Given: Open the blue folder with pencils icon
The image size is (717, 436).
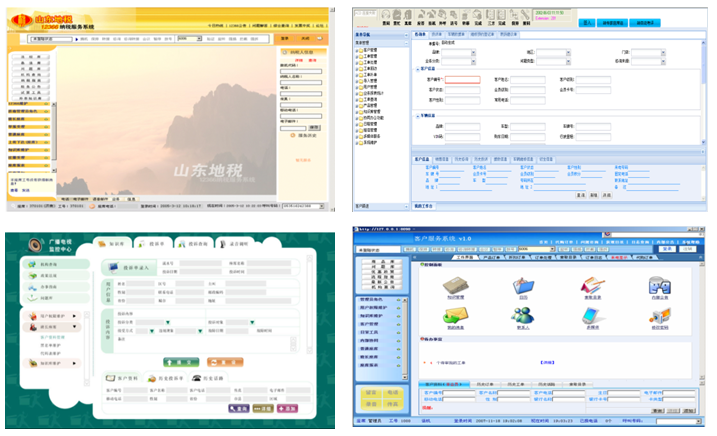Looking at the screenshot, I should coord(523,285).
